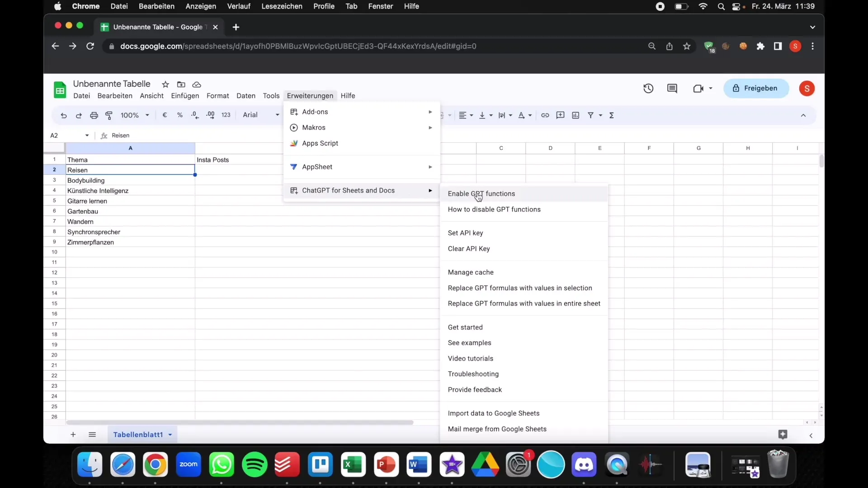Insert chart icon in toolbar

pyautogui.click(x=576, y=115)
